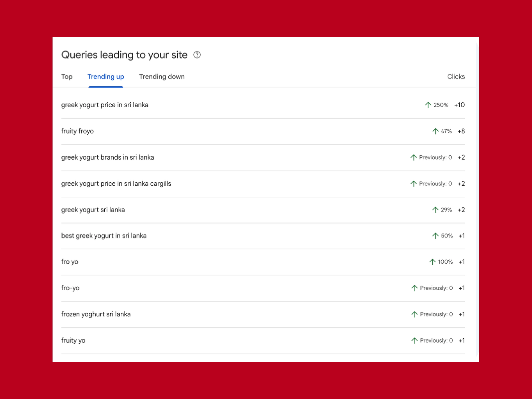Select the Trending up tab

click(106, 77)
